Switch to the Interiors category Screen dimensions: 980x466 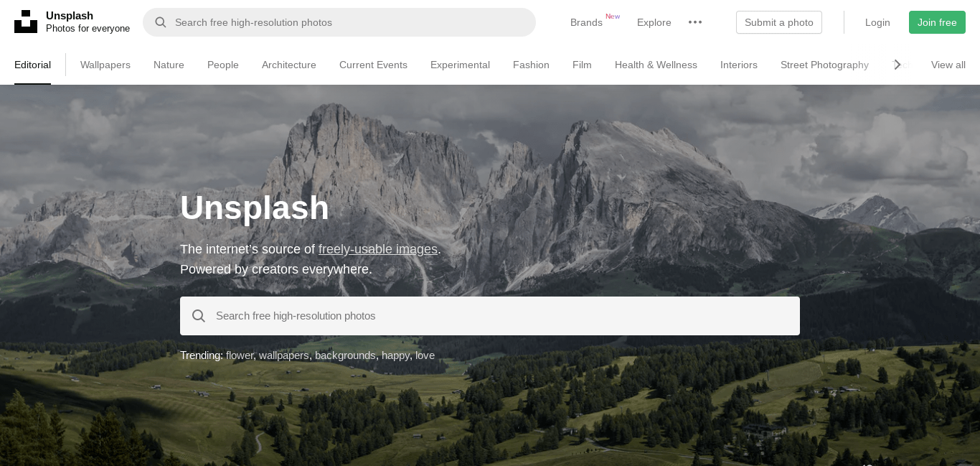739,65
